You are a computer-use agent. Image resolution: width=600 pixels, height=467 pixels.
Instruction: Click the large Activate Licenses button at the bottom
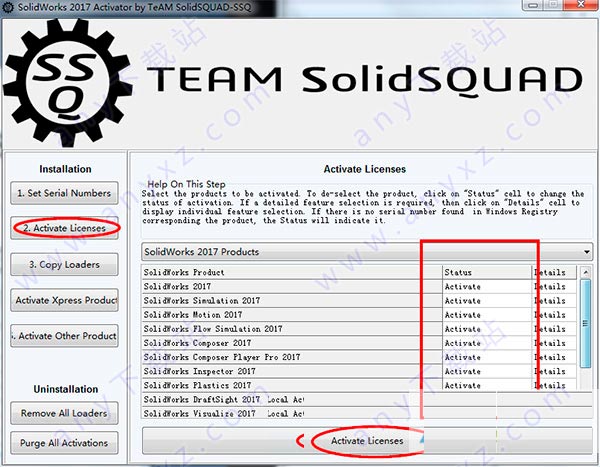(367, 441)
